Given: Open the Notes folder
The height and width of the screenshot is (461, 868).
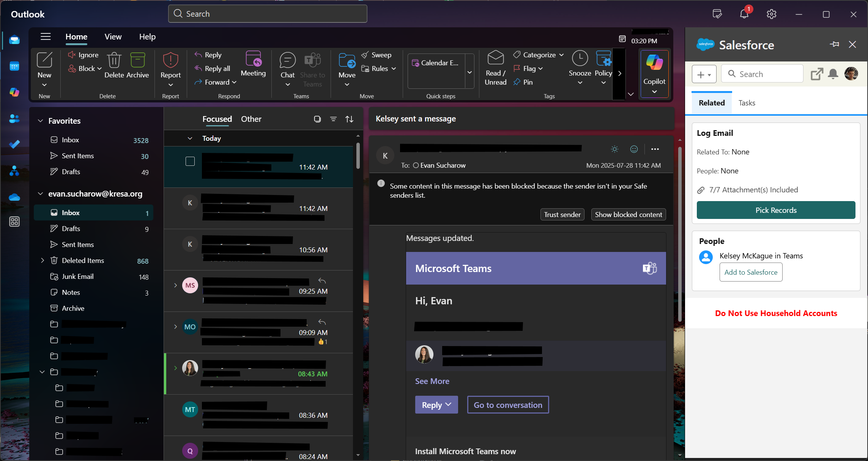Looking at the screenshot, I should [94, 293].
